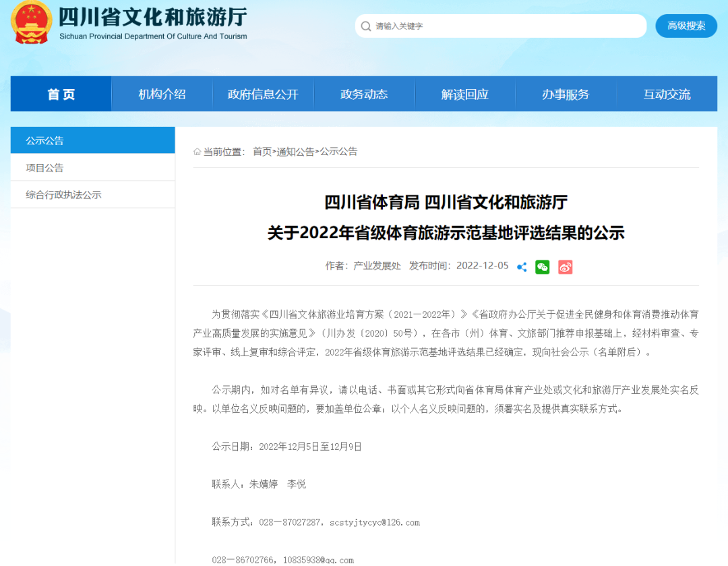This screenshot has width=728, height=566.
Task: Click the blue share icon
Action: pyautogui.click(x=522, y=267)
